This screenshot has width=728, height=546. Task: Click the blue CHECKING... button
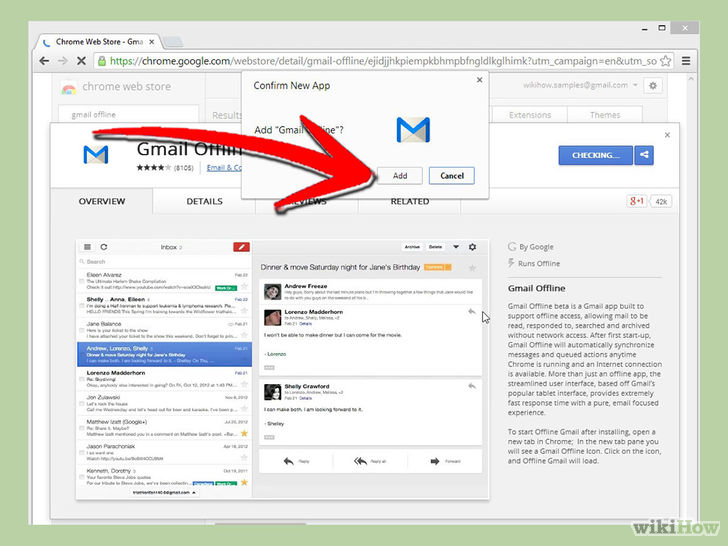596,155
